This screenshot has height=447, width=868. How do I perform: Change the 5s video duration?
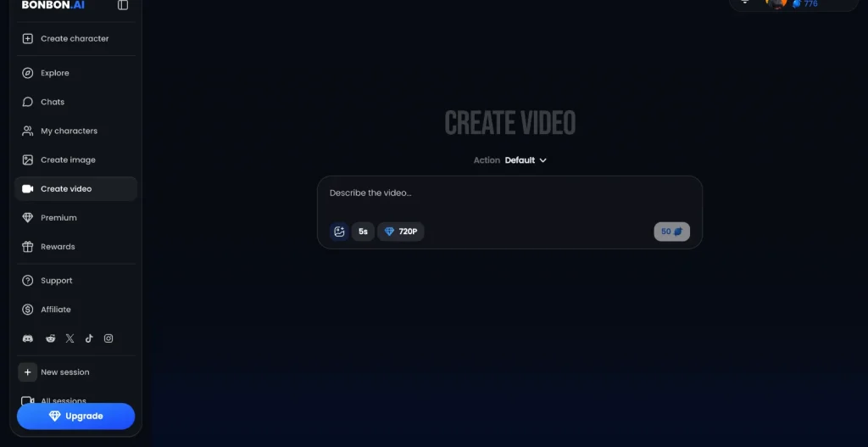(x=363, y=232)
